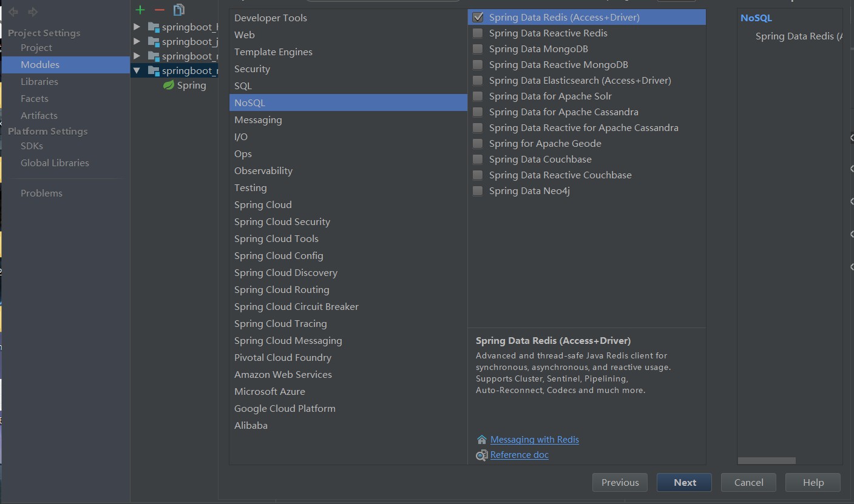This screenshot has width=854, height=504.
Task: Click the folder icon of springboot_j module
Action: click(154, 42)
